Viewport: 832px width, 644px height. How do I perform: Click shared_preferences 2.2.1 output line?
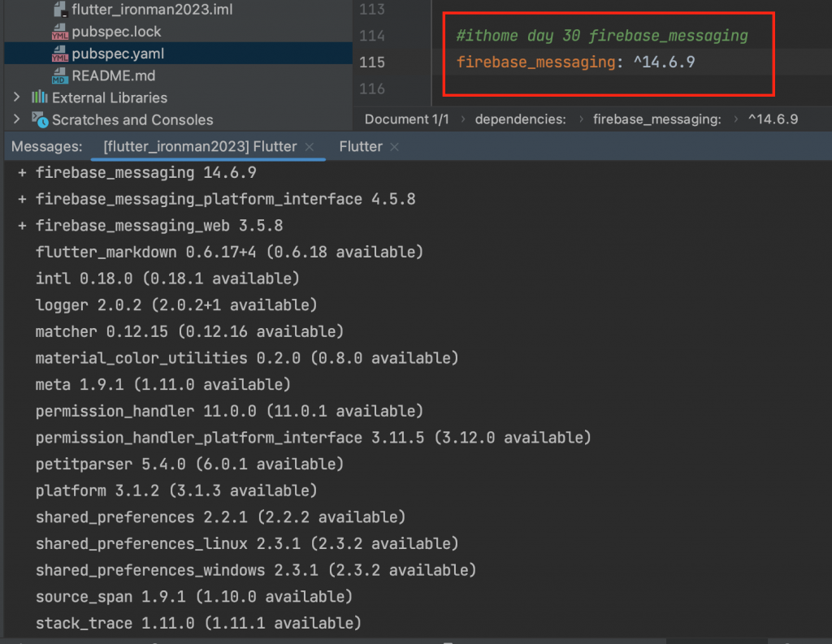point(220,517)
